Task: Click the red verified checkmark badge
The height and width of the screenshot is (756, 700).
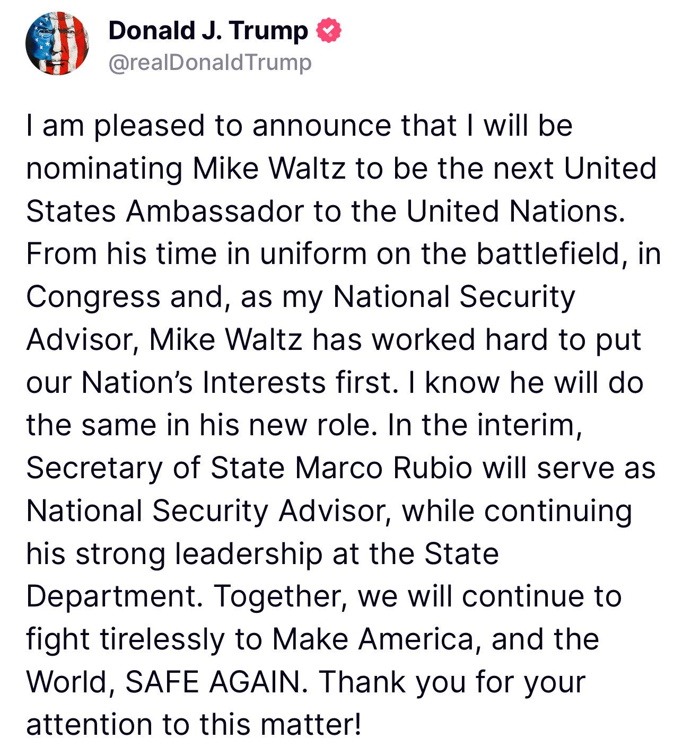Action: [329, 30]
